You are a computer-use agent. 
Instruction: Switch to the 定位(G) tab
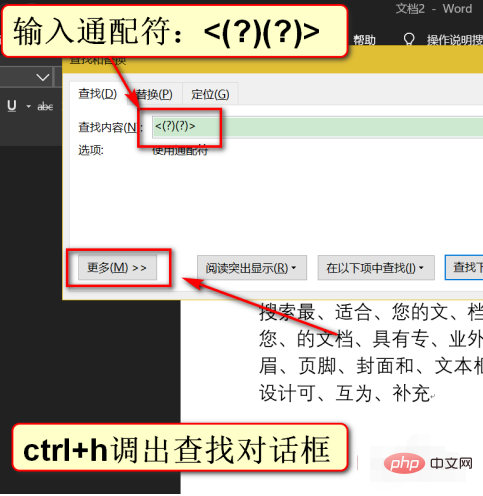tap(210, 95)
